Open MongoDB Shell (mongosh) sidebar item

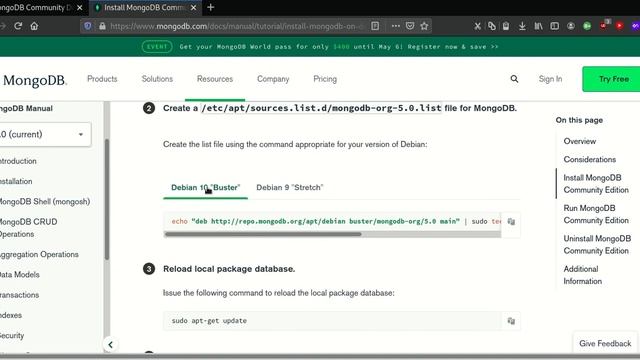(44, 201)
